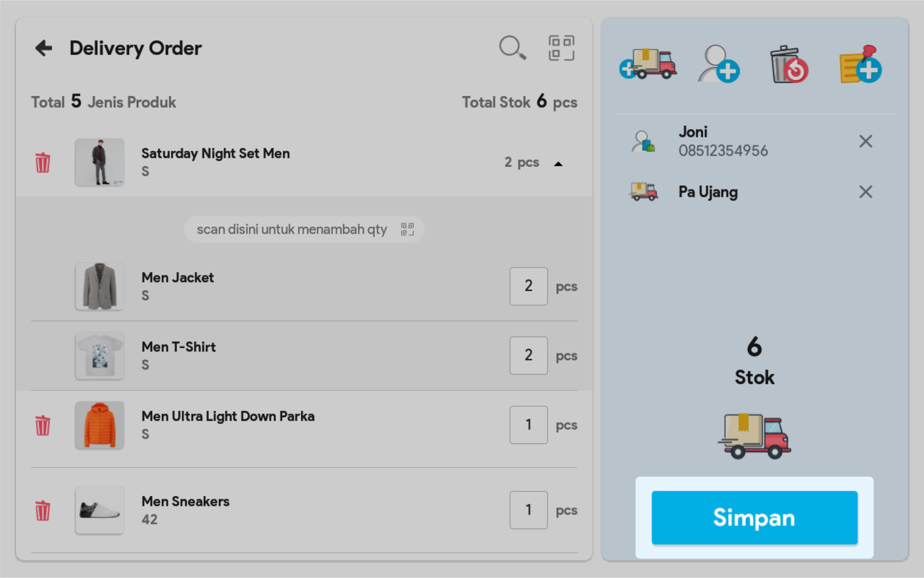Edit the Men Sneakers quantity box

coord(528,510)
